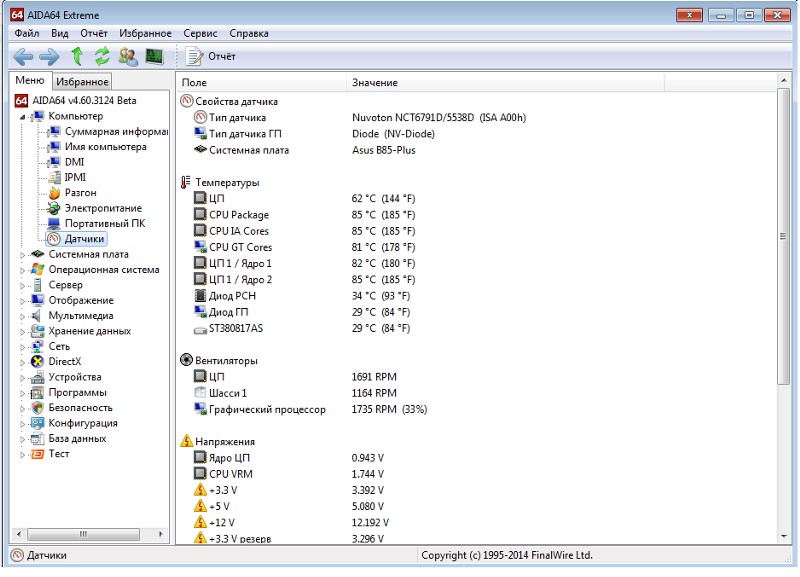800x577 pixels.
Task: Switch to the Меню tab
Action: [30, 81]
